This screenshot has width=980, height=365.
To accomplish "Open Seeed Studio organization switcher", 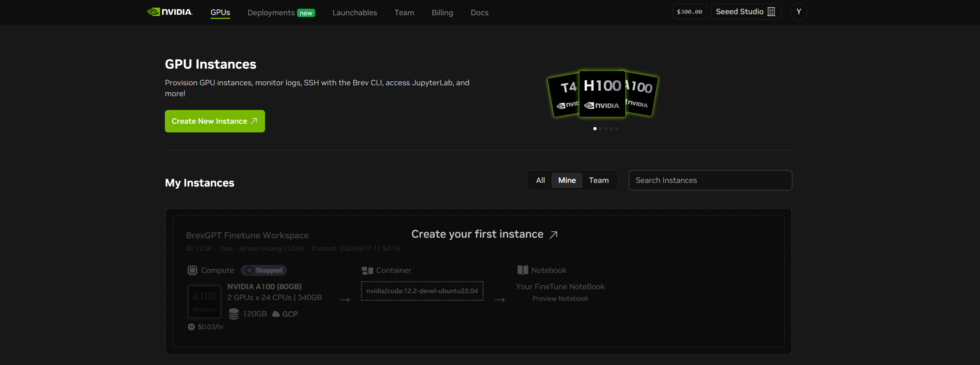I will point(746,12).
